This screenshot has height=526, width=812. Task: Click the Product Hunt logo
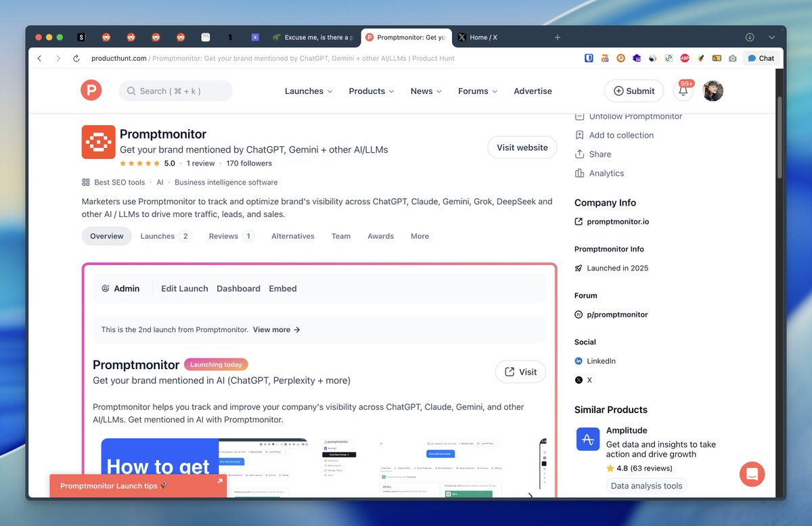click(x=91, y=90)
